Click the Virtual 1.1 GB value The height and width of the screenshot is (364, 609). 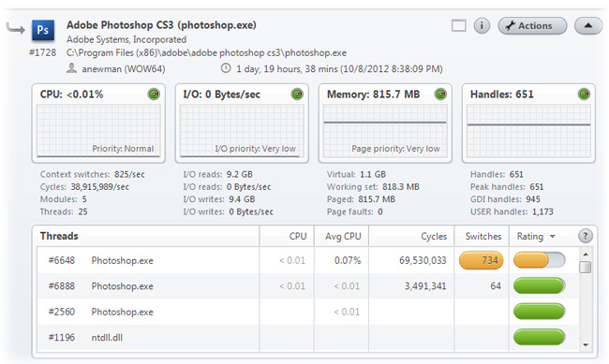pyautogui.click(x=373, y=174)
